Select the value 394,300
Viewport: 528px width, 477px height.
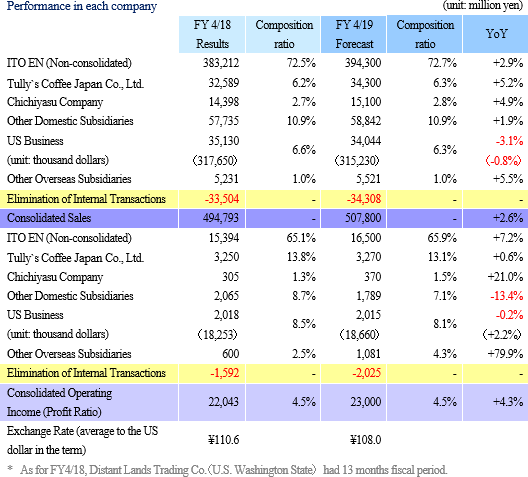point(363,63)
